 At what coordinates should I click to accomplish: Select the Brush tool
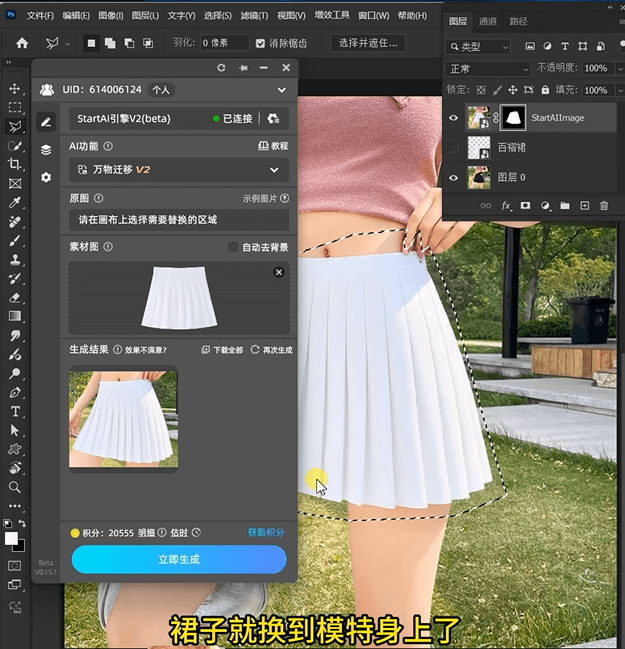(15, 240)
